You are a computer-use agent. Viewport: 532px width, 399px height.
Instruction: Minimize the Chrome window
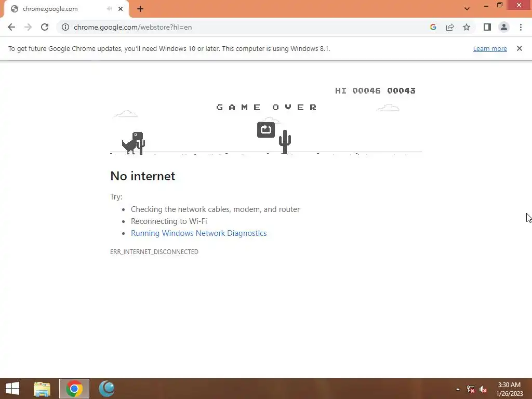(x=486, y=5)
